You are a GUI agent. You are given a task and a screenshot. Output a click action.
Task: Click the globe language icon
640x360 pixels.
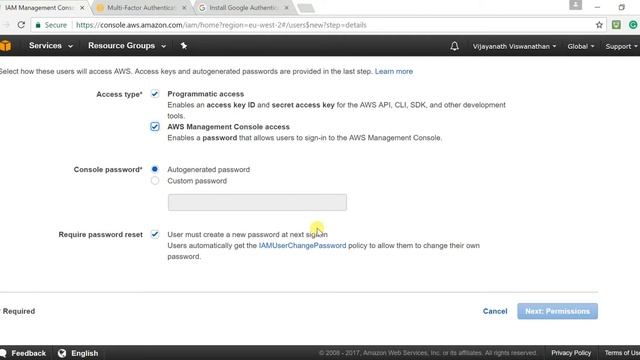click(x=62, y=353)
